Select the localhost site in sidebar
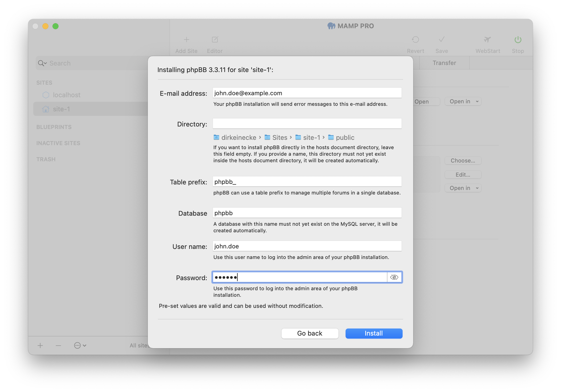 click(x=66, y=95)
